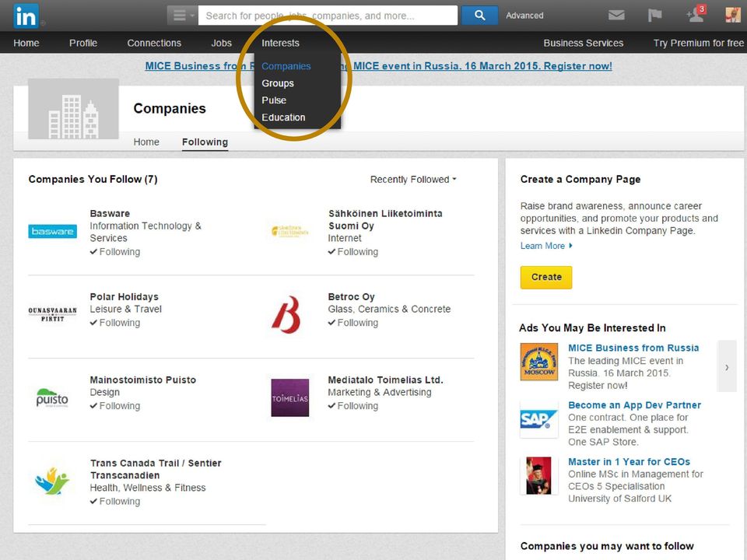Open the search category menu icon

182,16
